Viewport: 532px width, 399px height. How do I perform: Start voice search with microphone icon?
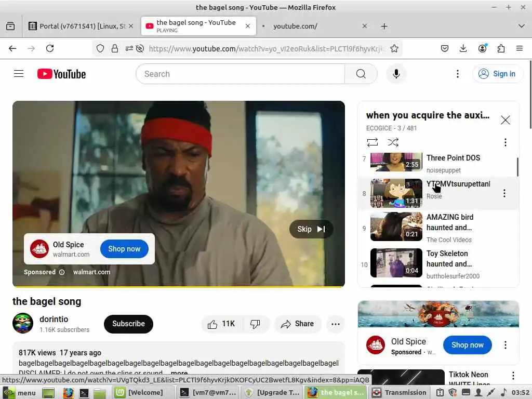tap(396, 74)
